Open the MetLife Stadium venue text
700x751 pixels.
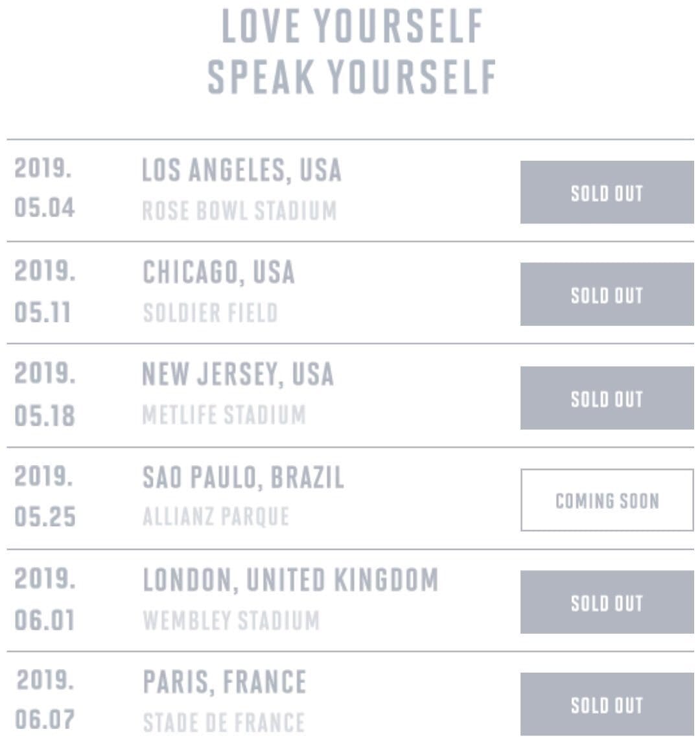click(x=224, y=415)
